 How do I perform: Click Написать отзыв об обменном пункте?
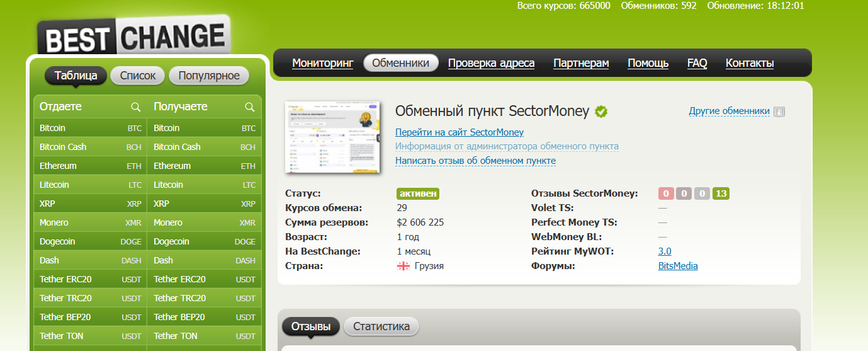point(475,161)
